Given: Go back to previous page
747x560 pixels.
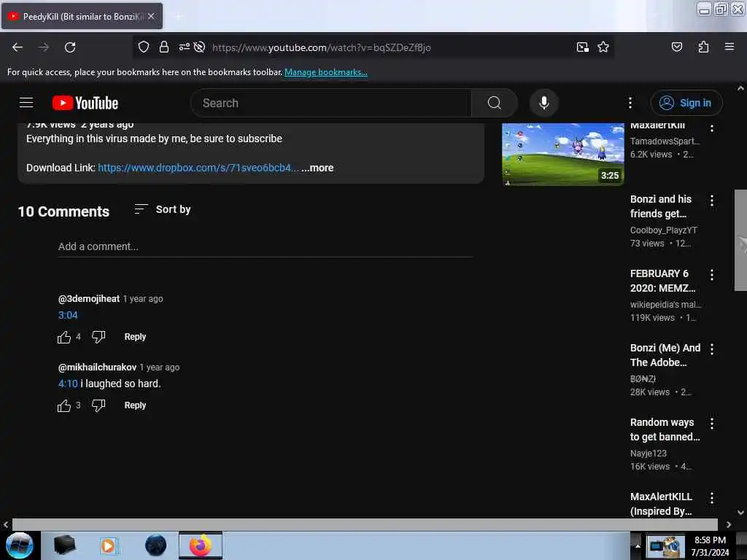Looking at the screenshot, I should 18,47.
